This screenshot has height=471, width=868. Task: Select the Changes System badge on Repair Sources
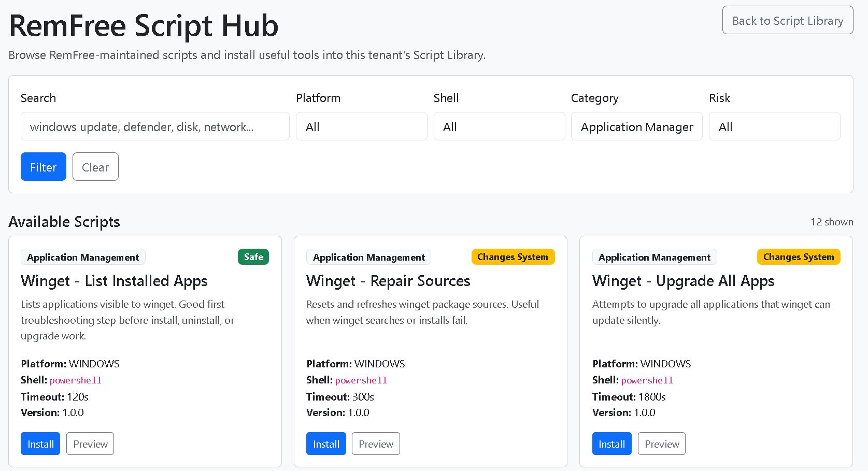click(513, 257)
